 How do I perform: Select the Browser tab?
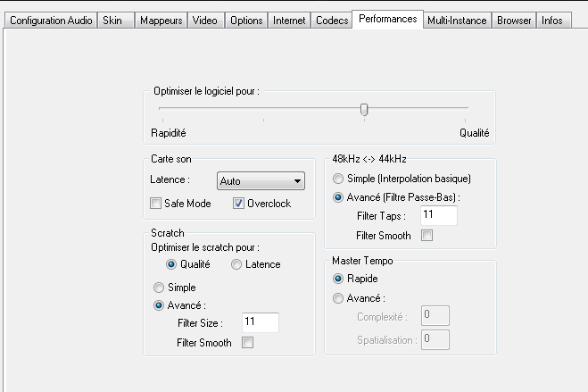514,21
